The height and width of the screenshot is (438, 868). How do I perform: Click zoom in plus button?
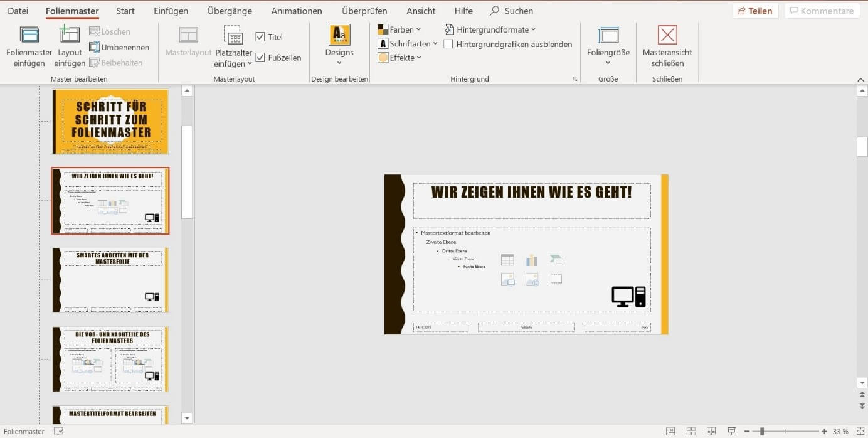(x=824, y=432)
